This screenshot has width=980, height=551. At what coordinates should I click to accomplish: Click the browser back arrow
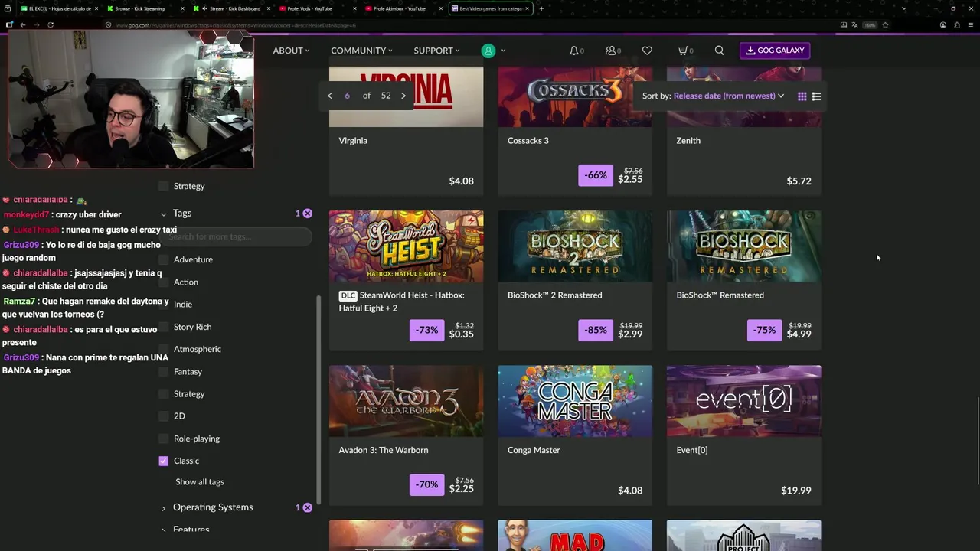[x=23, y=24]
